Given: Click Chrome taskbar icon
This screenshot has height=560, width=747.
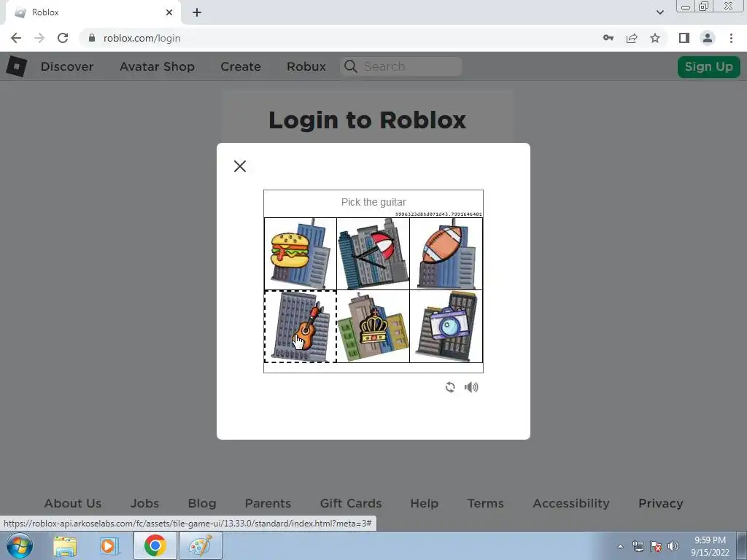Looking at the screenshot, I should [155, 545].
